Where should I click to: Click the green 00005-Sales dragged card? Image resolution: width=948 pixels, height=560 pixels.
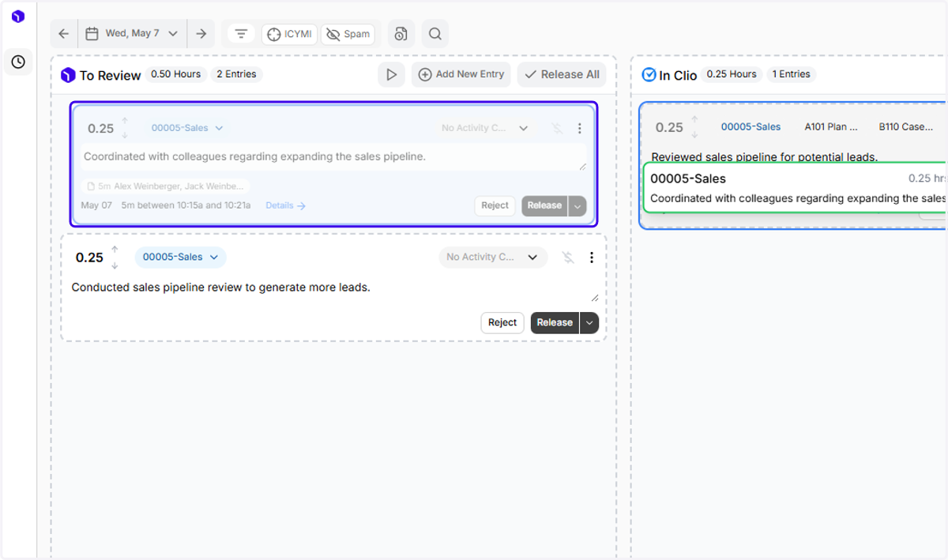pyautogui.click(x=796, y=188)
